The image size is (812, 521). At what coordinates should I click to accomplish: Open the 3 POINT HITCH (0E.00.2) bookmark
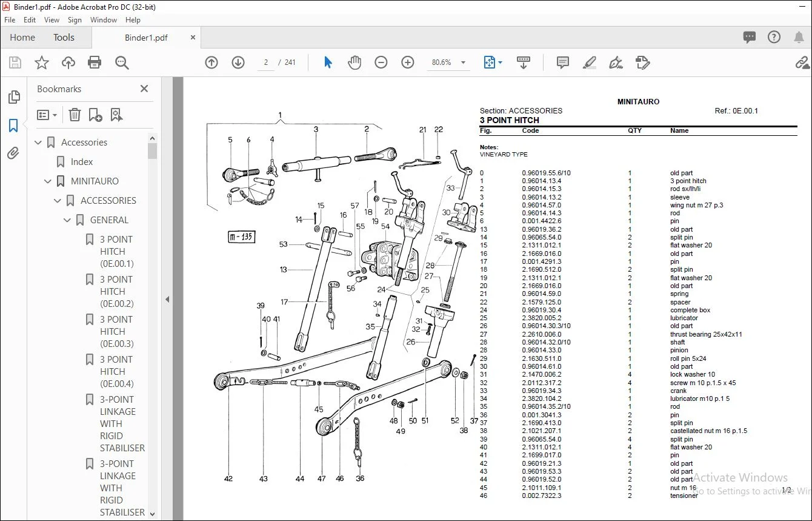coord(117,292)
